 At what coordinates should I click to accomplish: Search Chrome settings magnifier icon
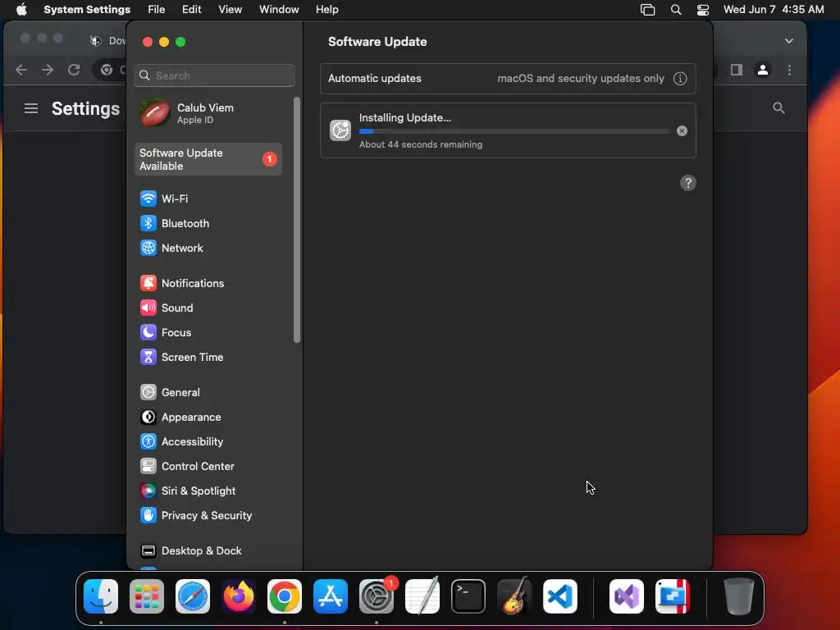[x=778, y=108]
